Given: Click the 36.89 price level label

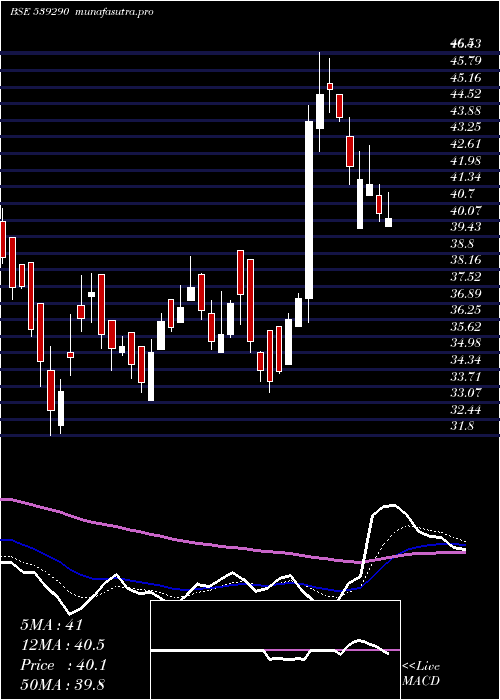Looking at the screenshot, I should [x=466, y=294].
